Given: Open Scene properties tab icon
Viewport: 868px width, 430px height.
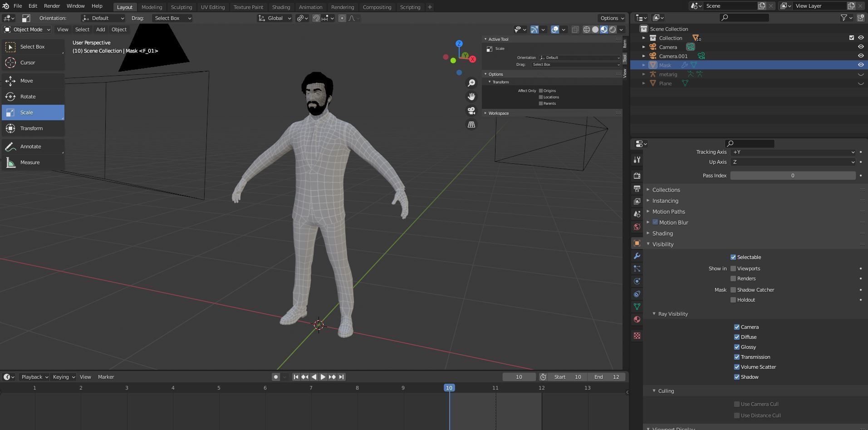Looking at the screenshot, I should 637,214.
